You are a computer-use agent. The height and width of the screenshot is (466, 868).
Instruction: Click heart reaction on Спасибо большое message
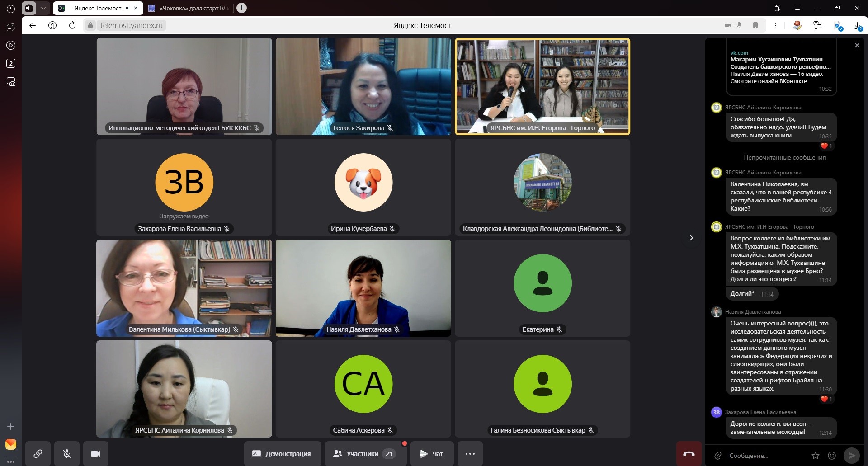pyautogui.click(x=826, y=146)
